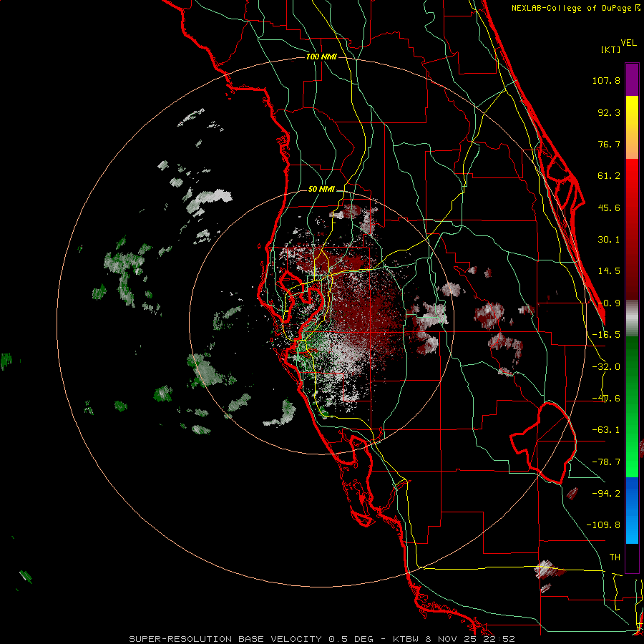Pick the black TH segment of the color bar
644x644 pixels.
[x=632, y=557]
